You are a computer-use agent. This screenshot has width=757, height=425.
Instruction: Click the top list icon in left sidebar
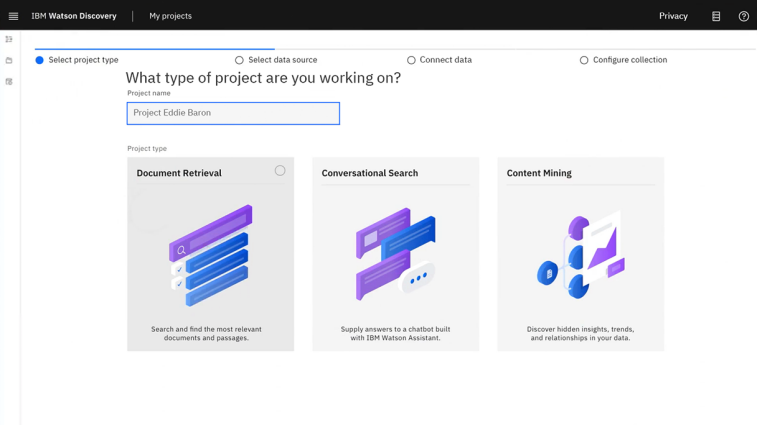pos(9,40)
